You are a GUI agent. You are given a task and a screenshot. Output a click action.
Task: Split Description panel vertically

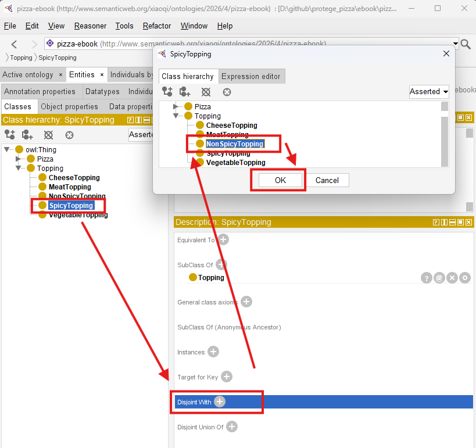click(444, 222)
